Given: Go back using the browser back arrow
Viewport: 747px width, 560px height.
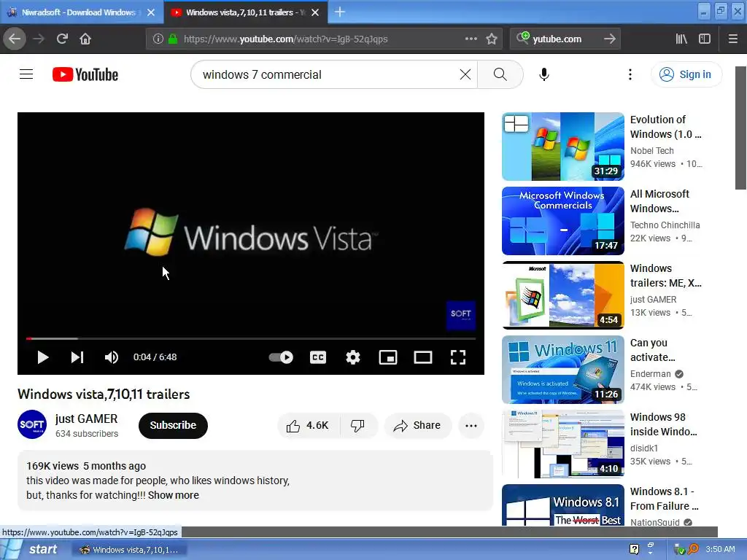Looking at the screenshot, I should pos(15,39).
